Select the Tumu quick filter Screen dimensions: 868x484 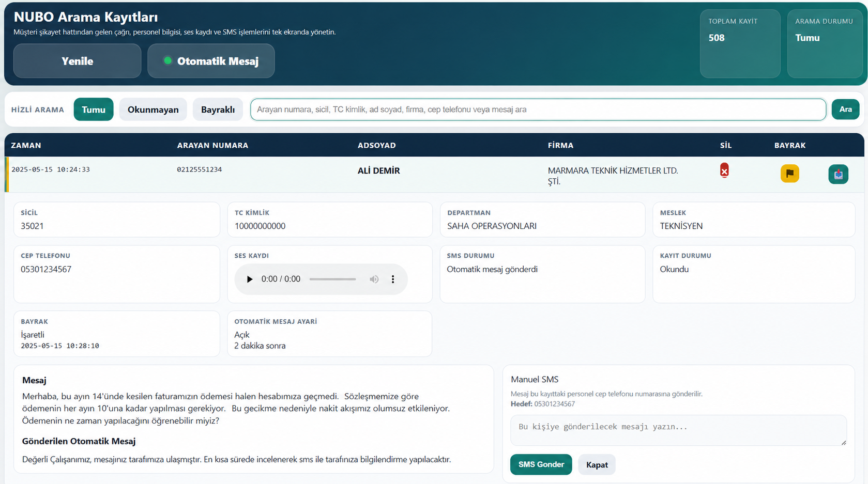(x=94, y=110)
